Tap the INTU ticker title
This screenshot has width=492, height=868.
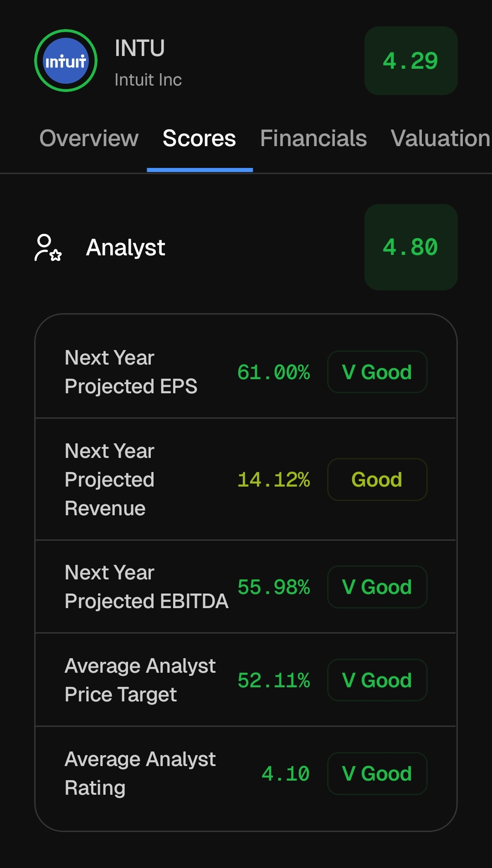pyautogui.click(x=139, y=48)
